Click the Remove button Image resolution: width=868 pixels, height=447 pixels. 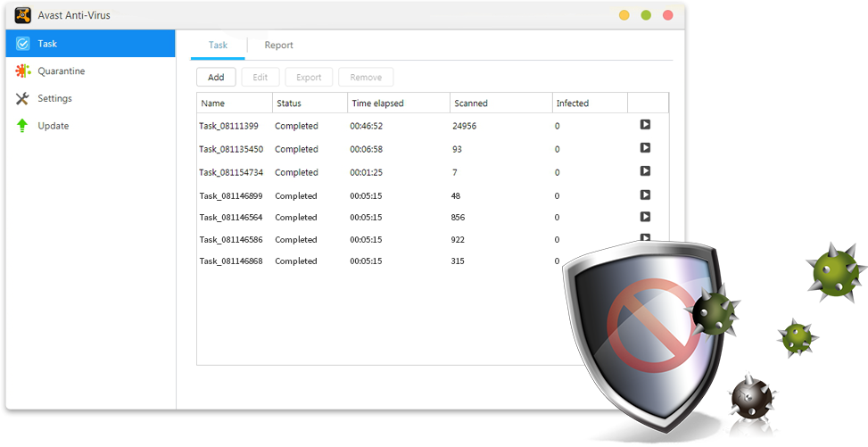(366, 78)
